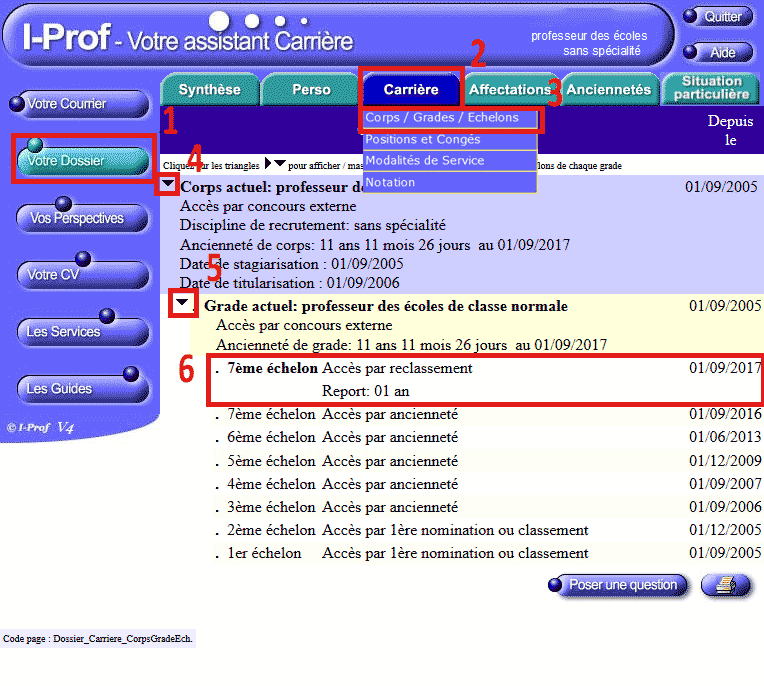Open Votre Courrier in the sidebar
This screenshot has height=686, width=764.
(x=79, y=104)
